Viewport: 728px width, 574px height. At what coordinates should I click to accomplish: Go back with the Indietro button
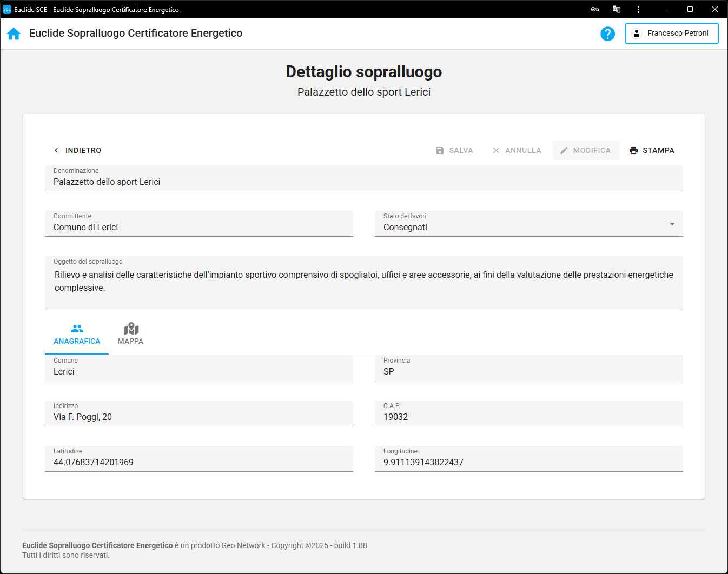click(x=77, y=150)
